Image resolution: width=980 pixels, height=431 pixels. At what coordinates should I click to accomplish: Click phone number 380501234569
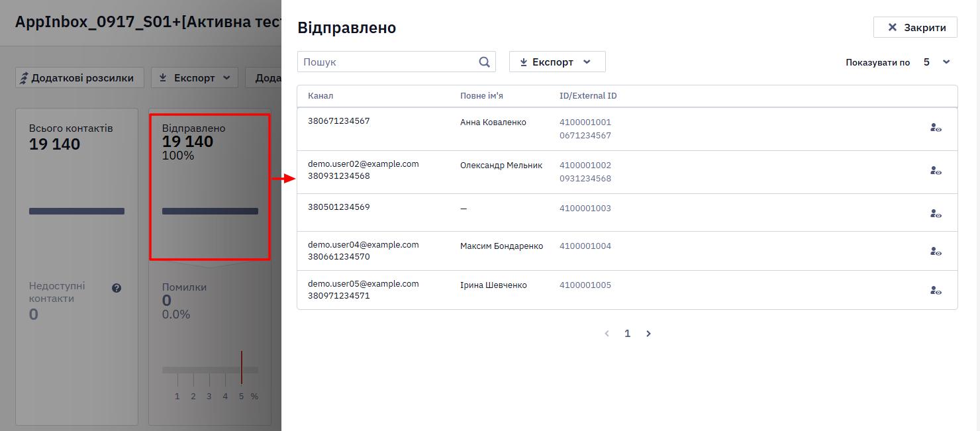(339, 207)
